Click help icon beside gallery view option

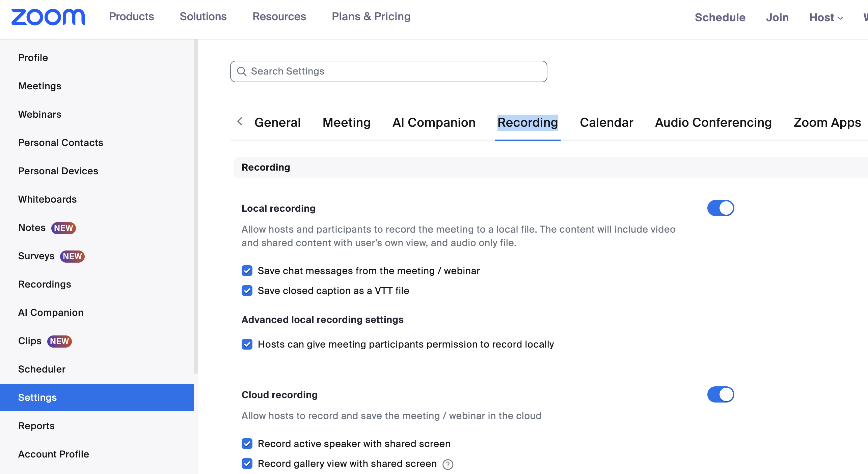coord(448,464)
